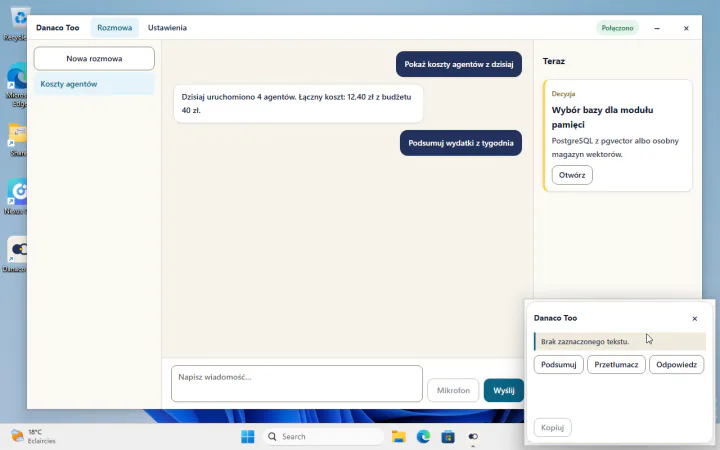Screen dimensions: 720x450
Task: Close the Danaco Too popup panel
Action: tap(695, 318)
